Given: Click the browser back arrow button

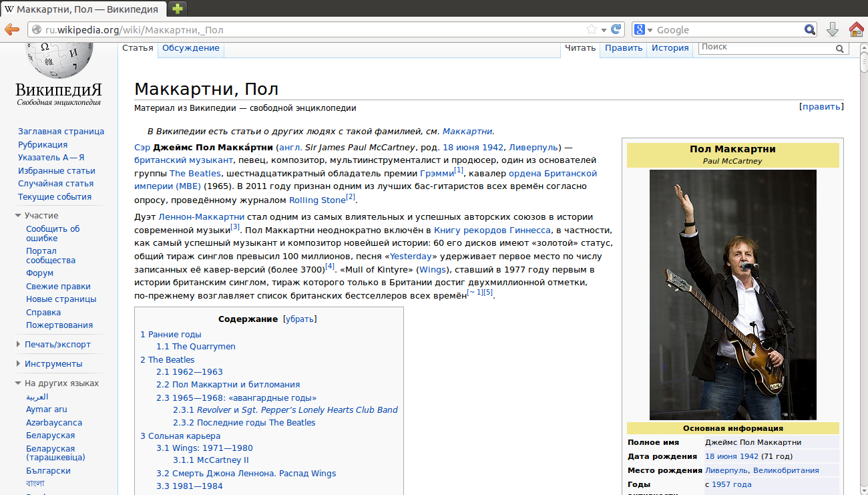Looking at the screenshot, I should (x=12, y=29).
